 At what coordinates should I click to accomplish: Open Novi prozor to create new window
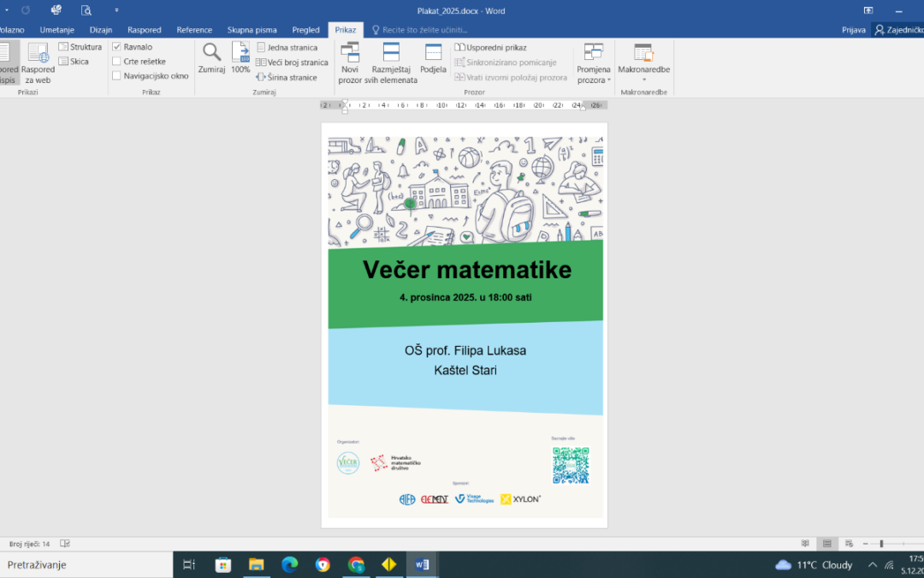349,60
